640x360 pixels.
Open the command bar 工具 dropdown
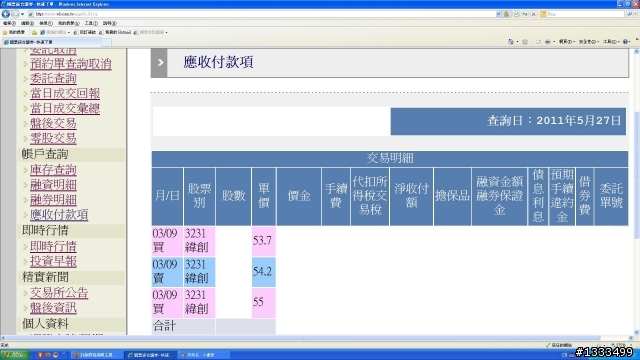tap(611, 42)
